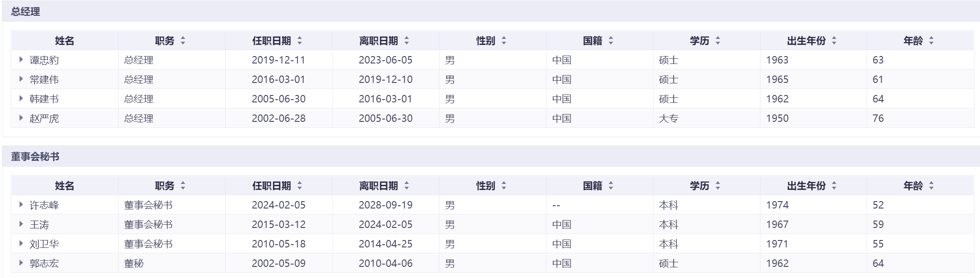The width and height of the screenshot is (980, 278).
Task: Sort 总经理 table by 离职日期 icon
Action: (x=407, y=41)
